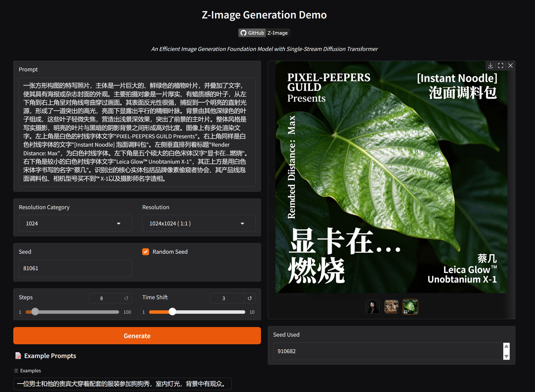Select the green leaf thumbnail
The image size is (535, 392).
pyautogui.click(x=410, y=307)
